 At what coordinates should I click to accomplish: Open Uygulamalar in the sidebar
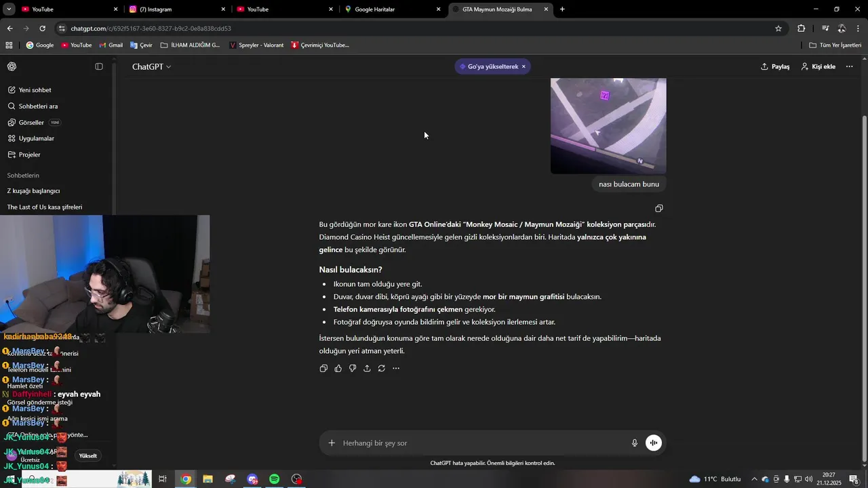pos(31,138)
